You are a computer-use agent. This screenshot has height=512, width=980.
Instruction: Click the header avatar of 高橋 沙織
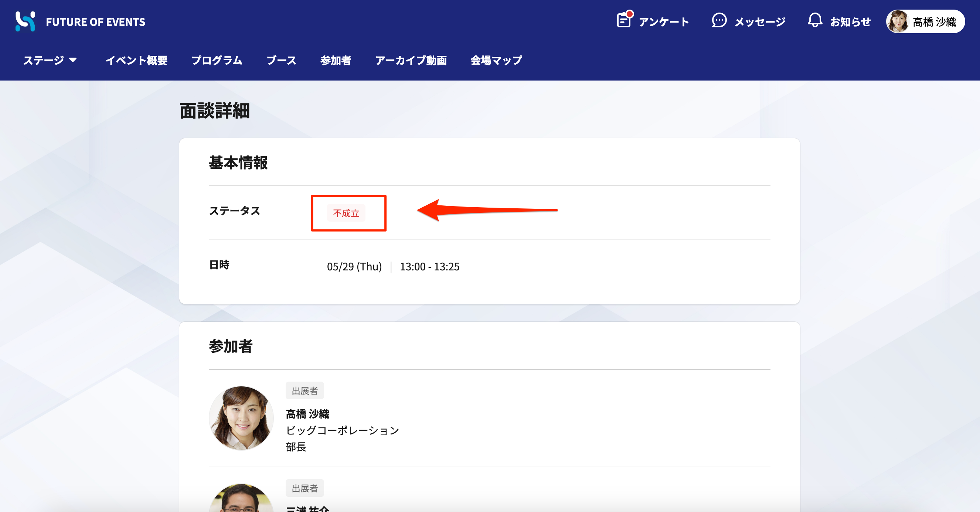coord(898,22)
